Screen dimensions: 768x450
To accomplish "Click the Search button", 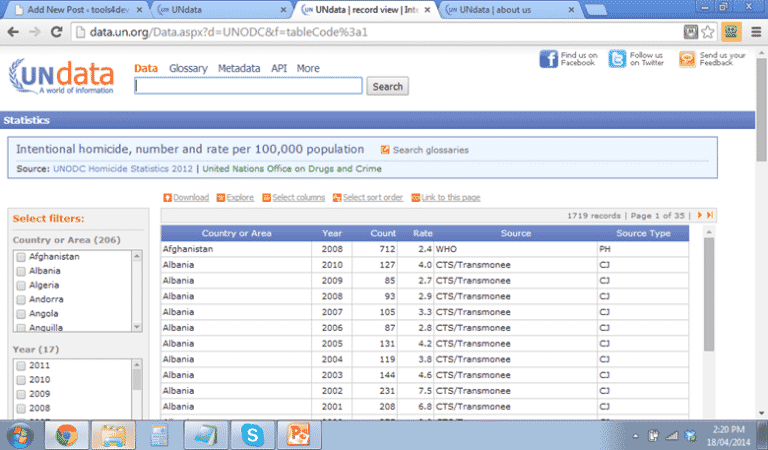I will point(387,87).
